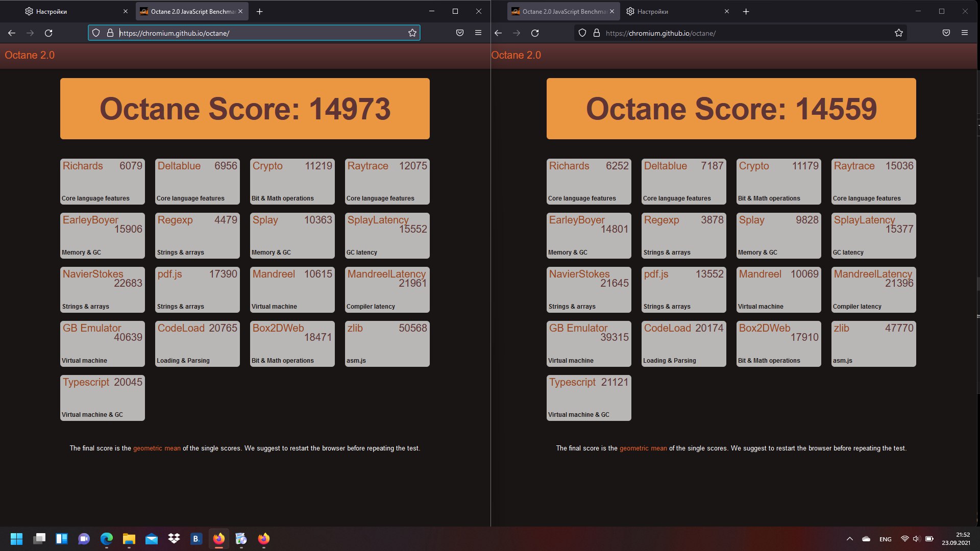This screenshot has height=551, width=980.
Task: Bookmark the page in the right window
Action: tap(899, 33)
